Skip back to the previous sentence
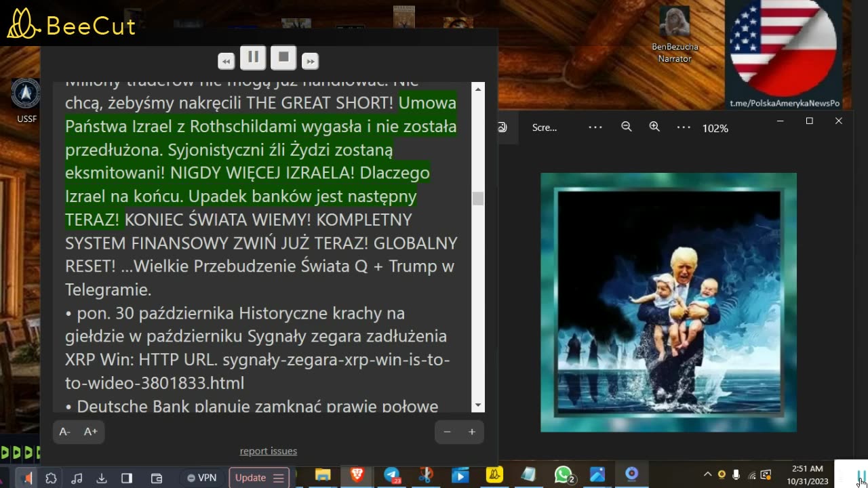 (226, 61)
